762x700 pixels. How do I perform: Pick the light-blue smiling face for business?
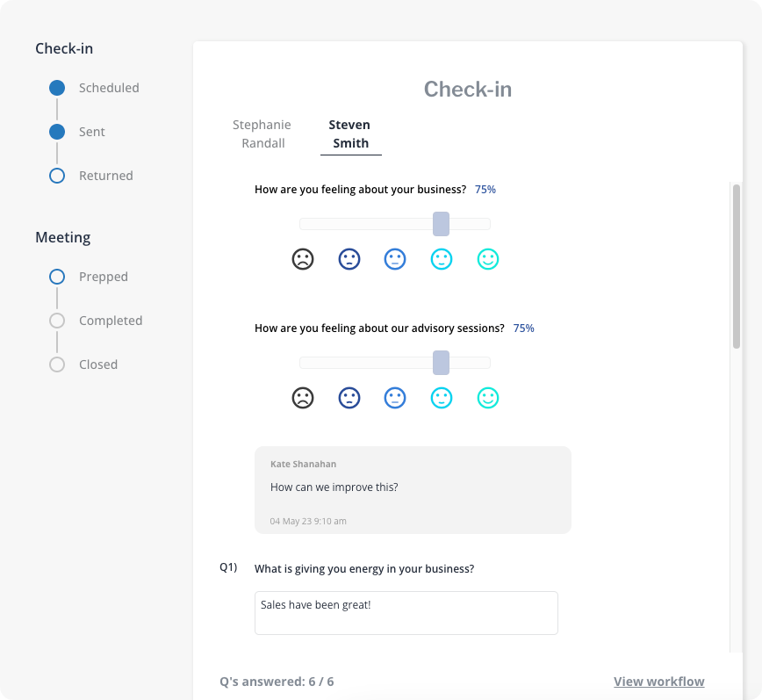pos(442,259)
